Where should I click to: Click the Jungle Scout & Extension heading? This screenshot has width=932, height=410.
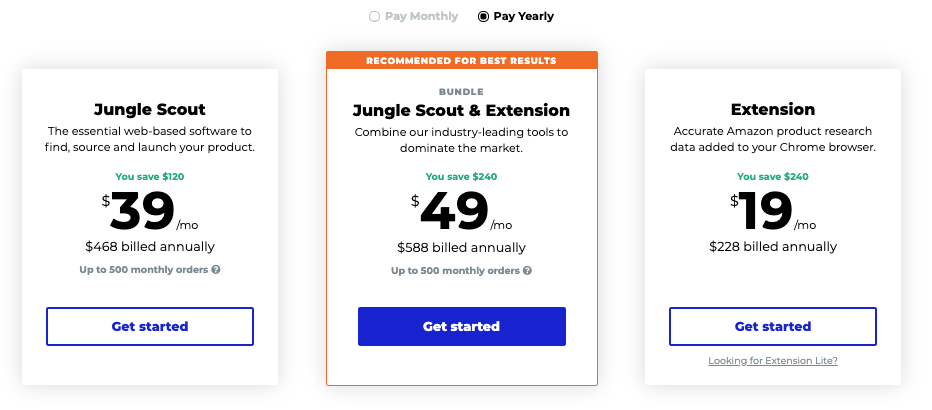point(461,111)
